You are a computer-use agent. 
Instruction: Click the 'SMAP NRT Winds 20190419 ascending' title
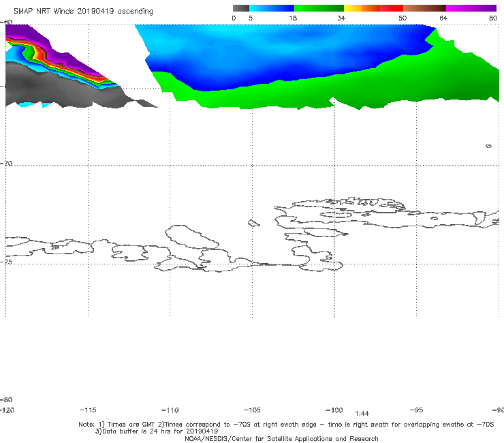coord(83,12)
